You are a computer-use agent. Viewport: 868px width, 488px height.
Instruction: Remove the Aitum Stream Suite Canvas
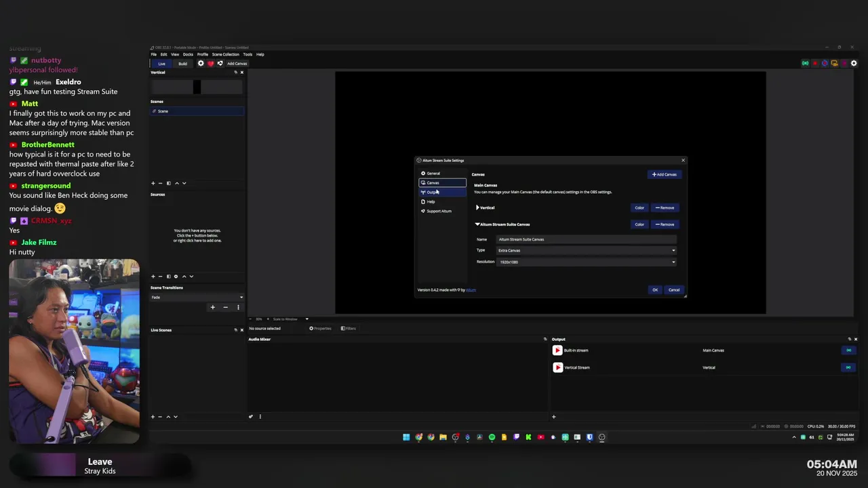click(x=665, y=224)
